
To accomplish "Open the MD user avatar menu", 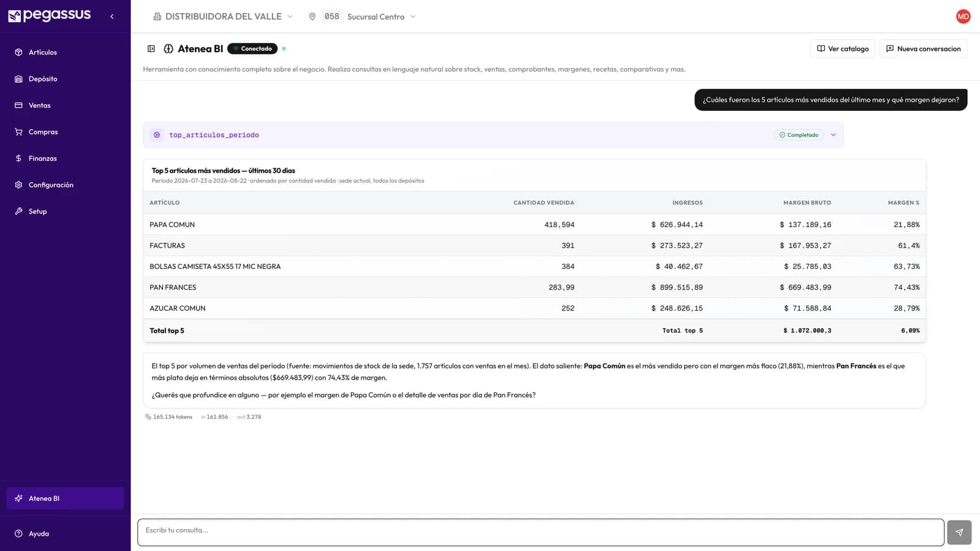I will pyautogui.click(x=963, y=17).
